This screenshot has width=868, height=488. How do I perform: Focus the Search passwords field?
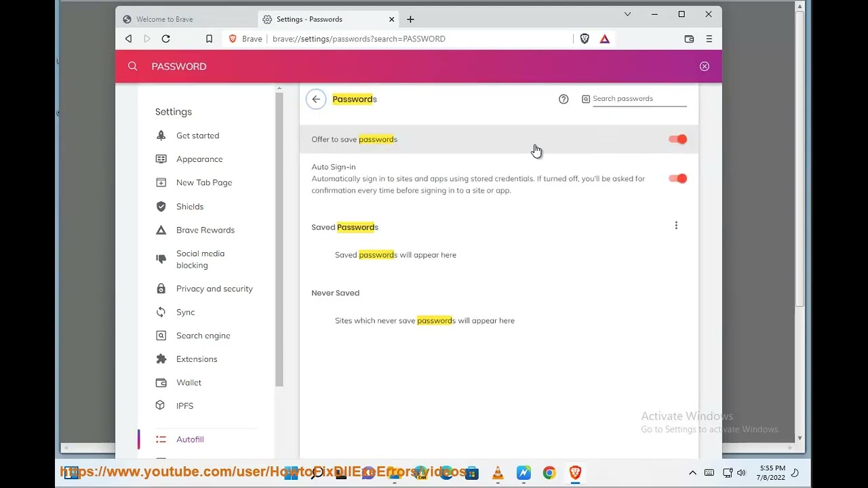(639, 99)
